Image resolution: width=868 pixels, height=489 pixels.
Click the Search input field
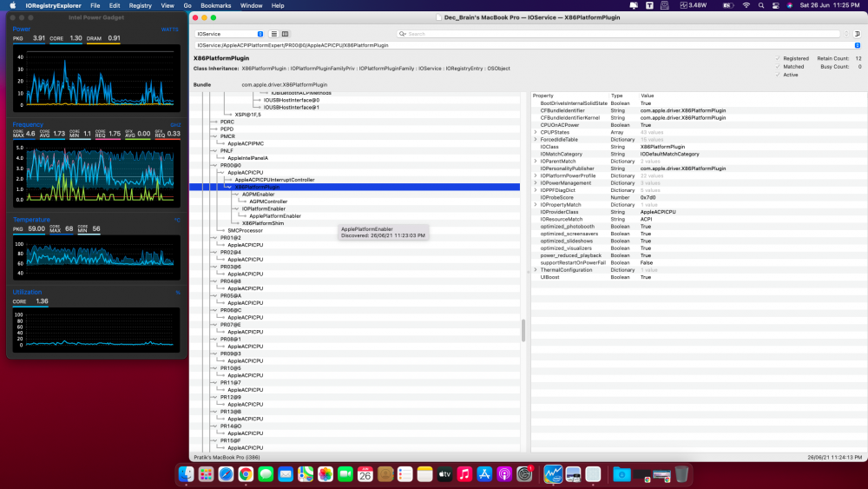click(618, 34)
